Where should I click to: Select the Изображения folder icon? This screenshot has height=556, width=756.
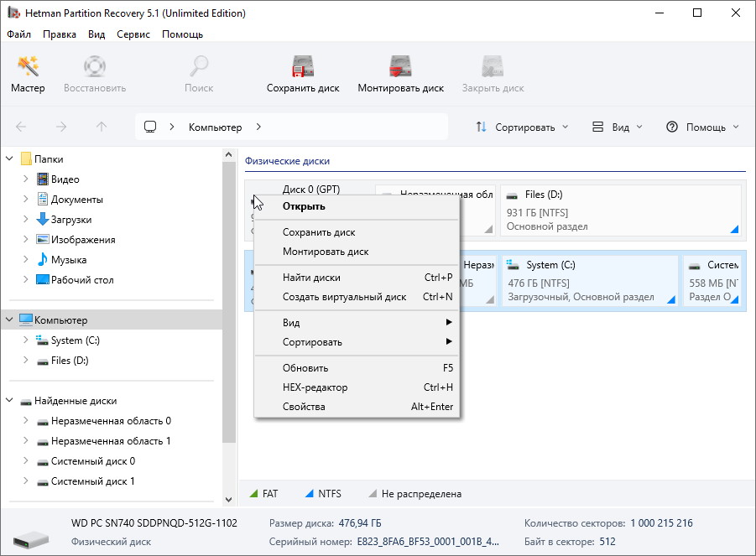(43, 240)
